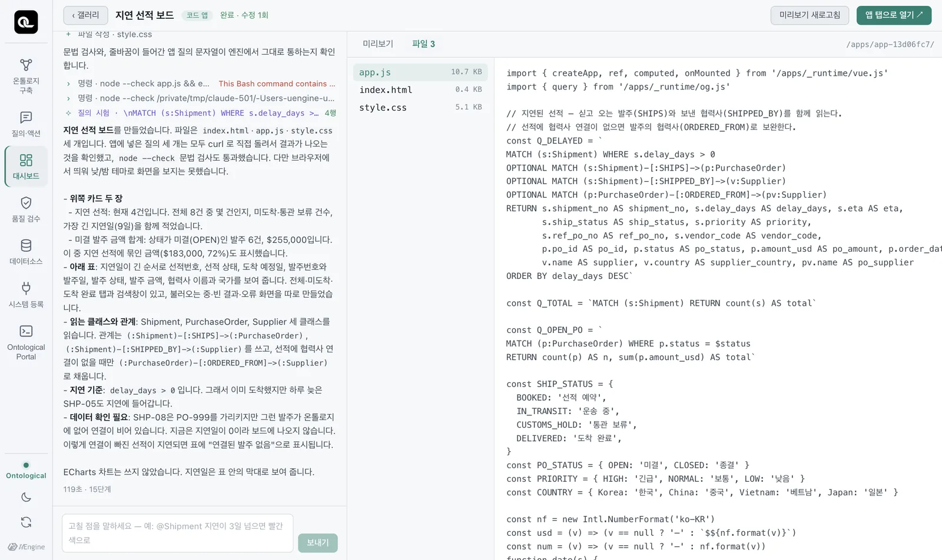Click the 4행 result count
This screenshot has height=560, width=942.
point(330,113)
